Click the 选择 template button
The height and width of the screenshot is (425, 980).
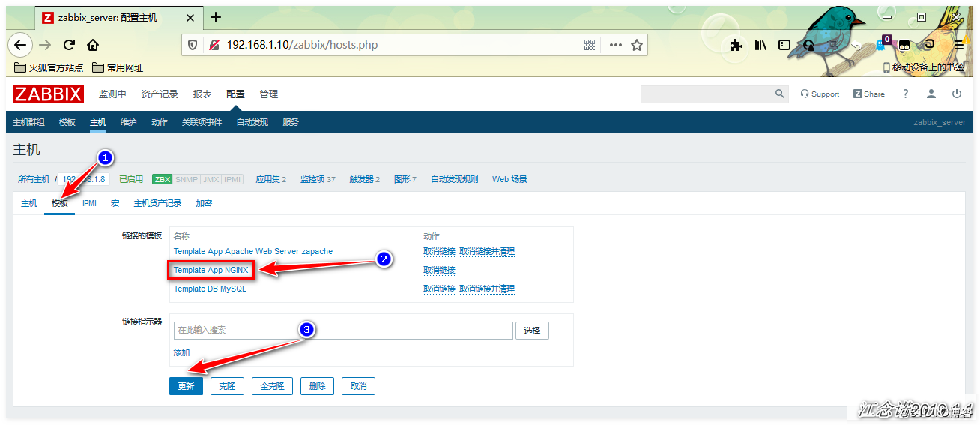[532, 330]
